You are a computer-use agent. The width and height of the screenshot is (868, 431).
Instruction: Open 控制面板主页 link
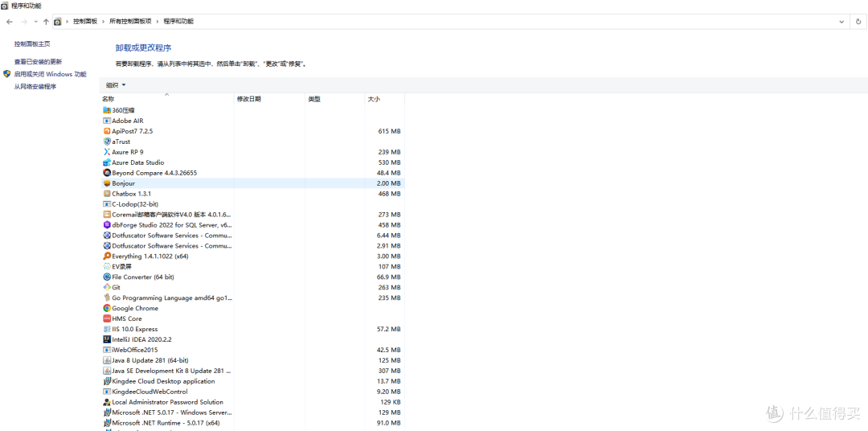tap(32, 43)
